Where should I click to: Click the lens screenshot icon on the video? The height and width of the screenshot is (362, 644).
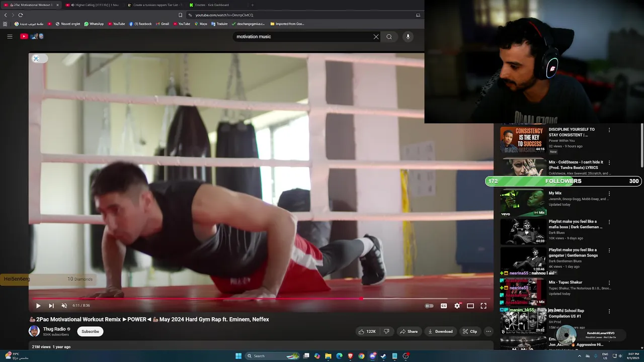point(36,59)
